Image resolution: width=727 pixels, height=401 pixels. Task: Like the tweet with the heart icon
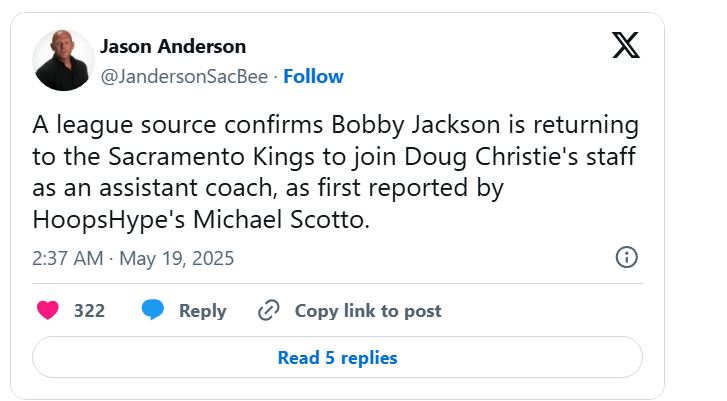click(47, 311)
